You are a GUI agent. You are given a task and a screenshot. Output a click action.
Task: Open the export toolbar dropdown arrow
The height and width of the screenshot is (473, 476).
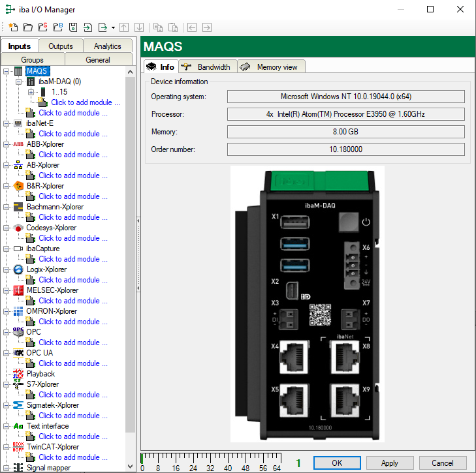point(113,27)
